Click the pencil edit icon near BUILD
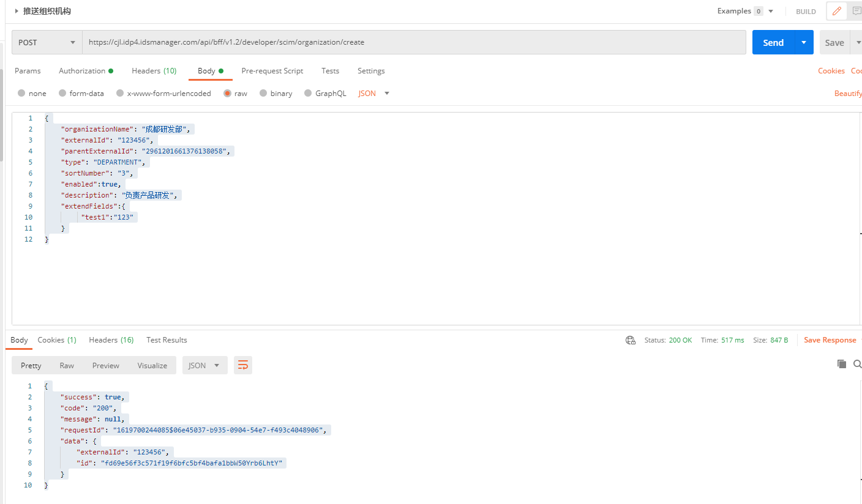Screen dimensions: 862x504 [836, 11]
